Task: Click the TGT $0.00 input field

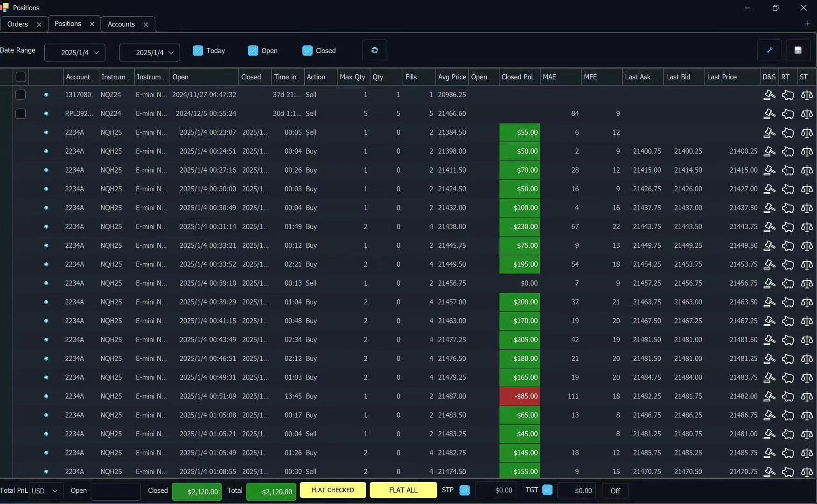Action: [576, 490]
